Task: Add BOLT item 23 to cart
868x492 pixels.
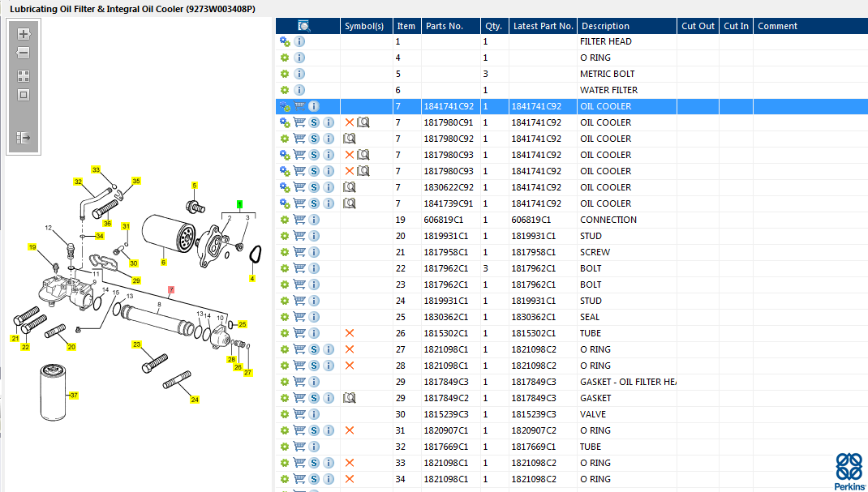Action: tap(299, 285)
